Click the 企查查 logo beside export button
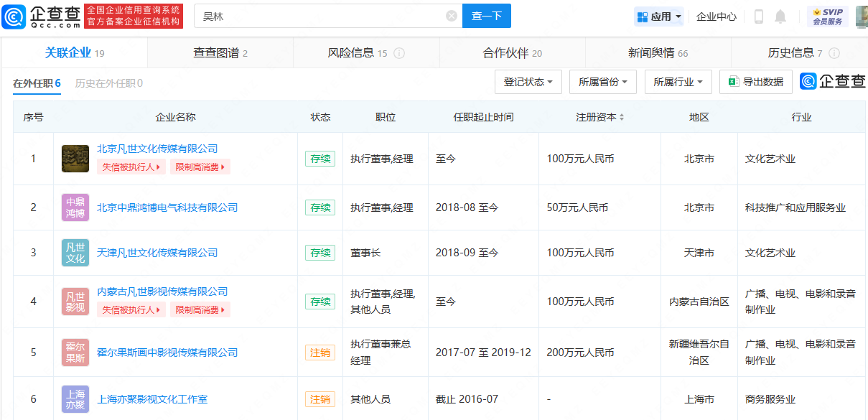This screenshot has height=420, width=868. pos(834,82)
